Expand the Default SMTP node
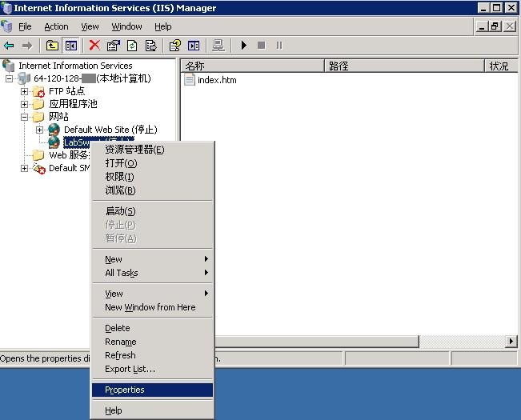 pyautogui.click(x=24, y=168)
